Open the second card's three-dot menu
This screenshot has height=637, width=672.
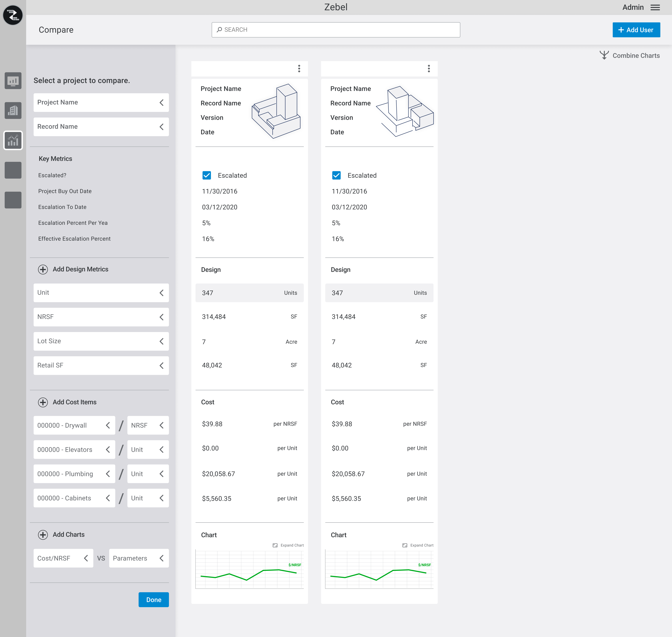429,69
